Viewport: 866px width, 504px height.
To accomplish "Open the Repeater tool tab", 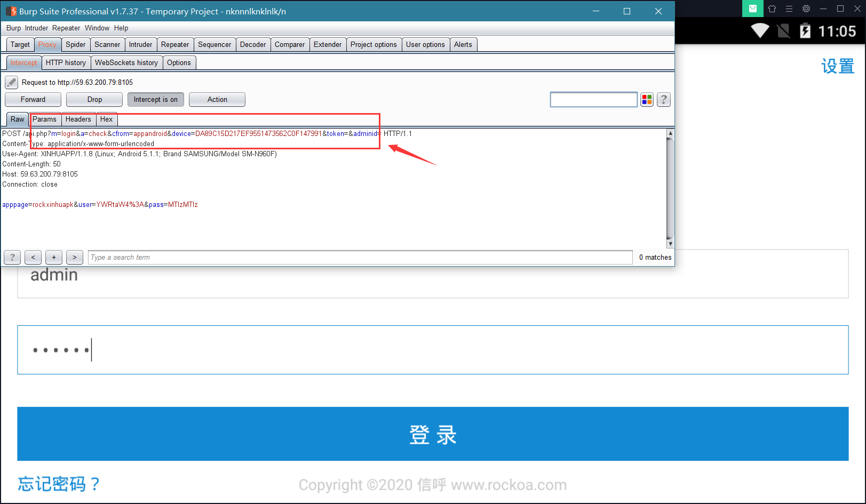I will click(175, 45).
